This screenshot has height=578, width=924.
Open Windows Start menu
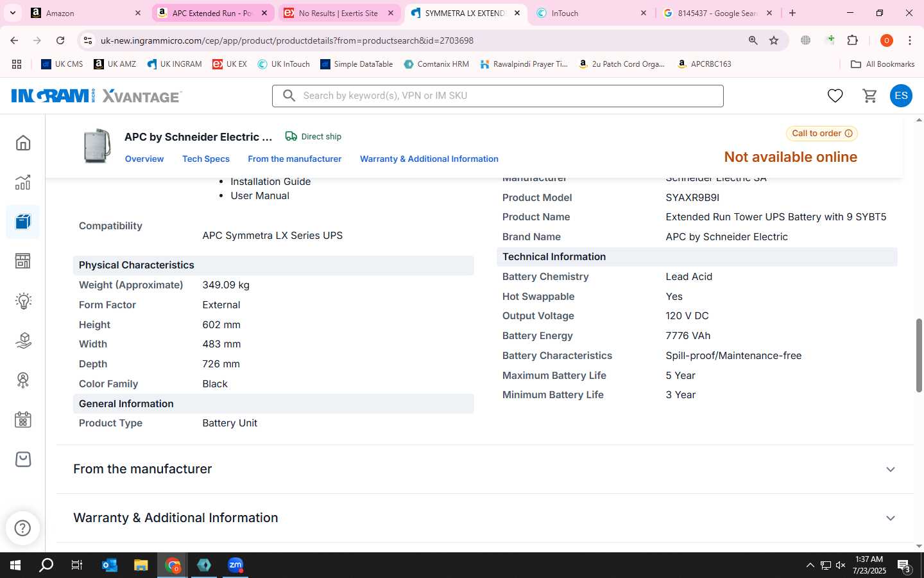tap(15, 565)
